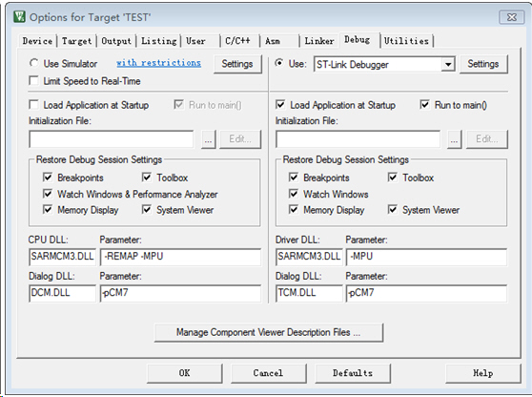Viewport: 532px width, 397px height.
Task: Browse for ST-Link initialization file
Action: pyautogui.click(x=455, y=139)
